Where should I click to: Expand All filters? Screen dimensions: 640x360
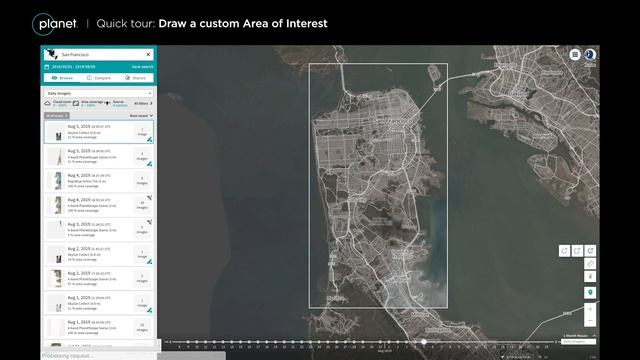click(x=143, y=103)
